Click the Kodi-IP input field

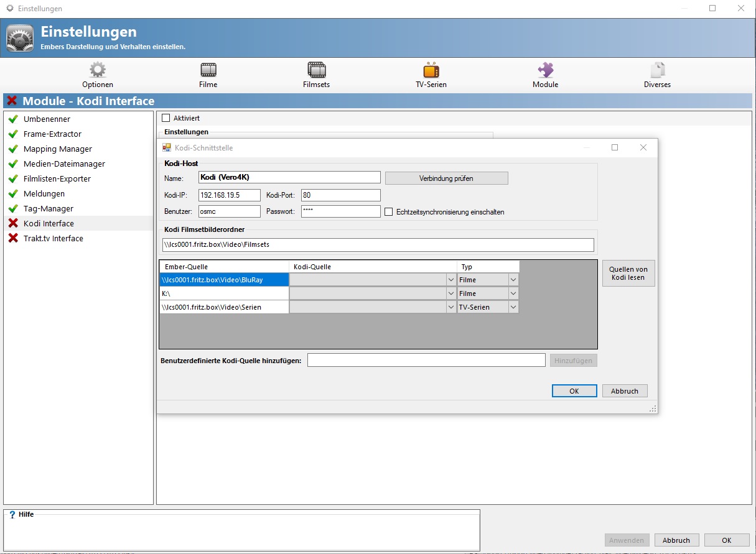[x=230, y=195]
